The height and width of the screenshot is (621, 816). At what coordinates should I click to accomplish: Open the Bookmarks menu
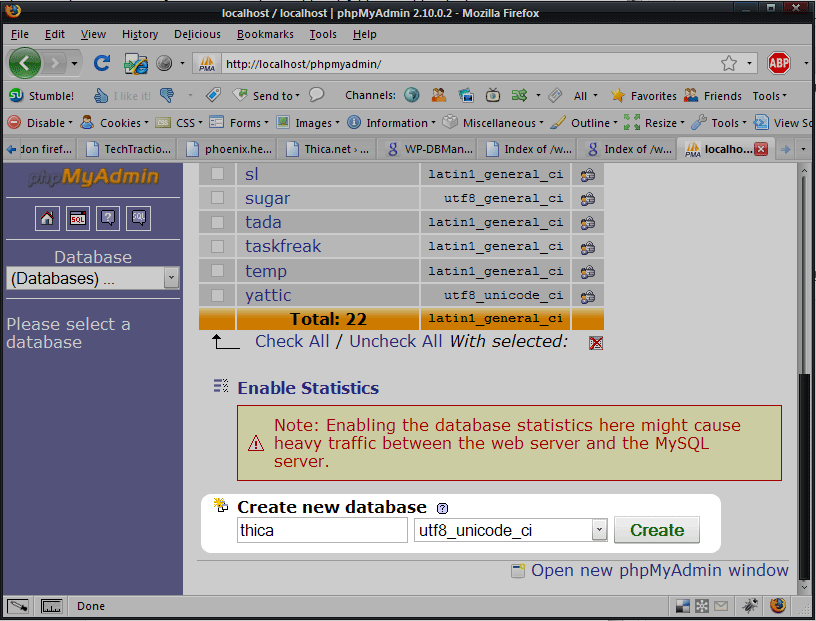[x=265, y=34]
